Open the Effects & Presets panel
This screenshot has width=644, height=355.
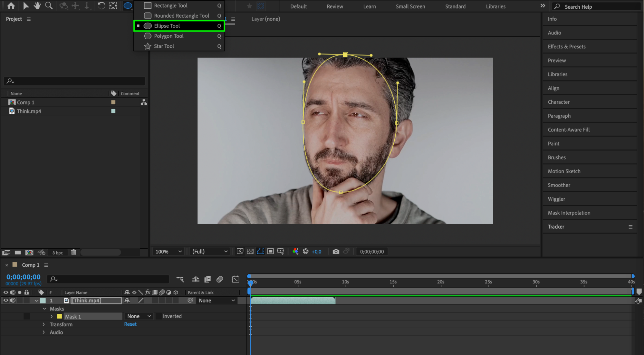[x=566, y=46]
